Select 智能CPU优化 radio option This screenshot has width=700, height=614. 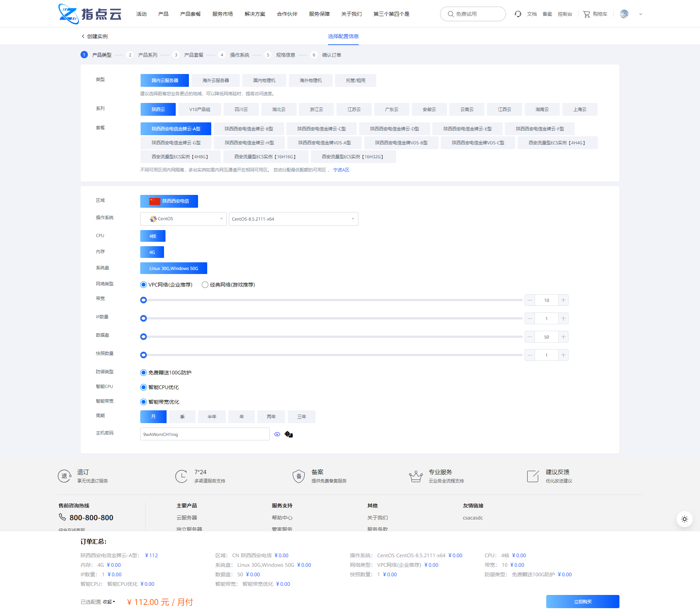(x=144, y=387)
